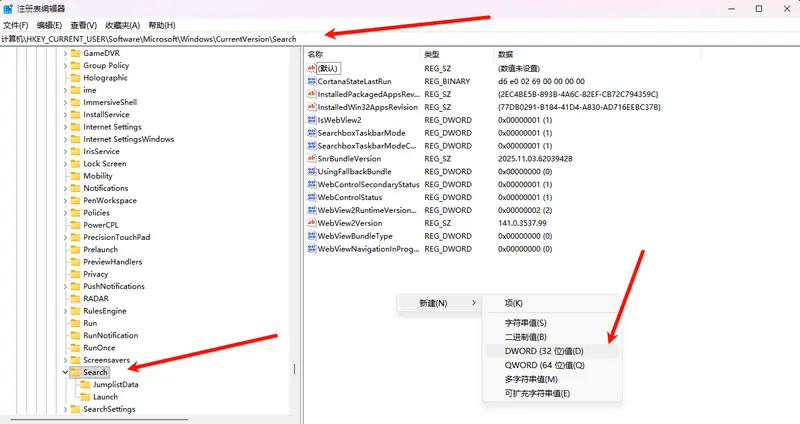800x424 pixels.
Task: Open the 编辑(E) menu
Action: [x=49, y=25]
